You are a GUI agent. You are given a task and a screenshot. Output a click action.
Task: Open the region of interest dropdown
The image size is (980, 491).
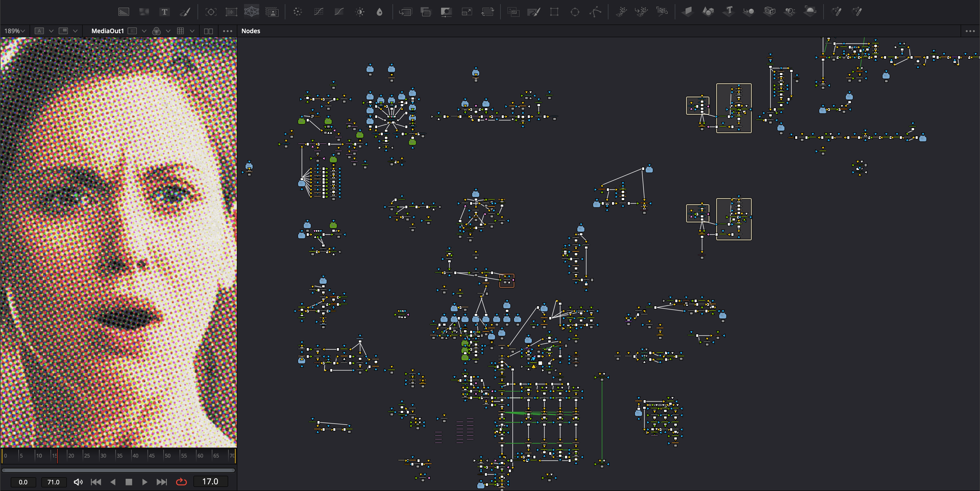point(144,31)
